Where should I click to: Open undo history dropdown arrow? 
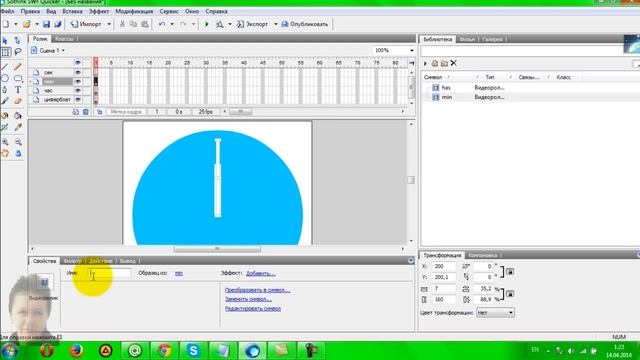[x=172, y=24]
